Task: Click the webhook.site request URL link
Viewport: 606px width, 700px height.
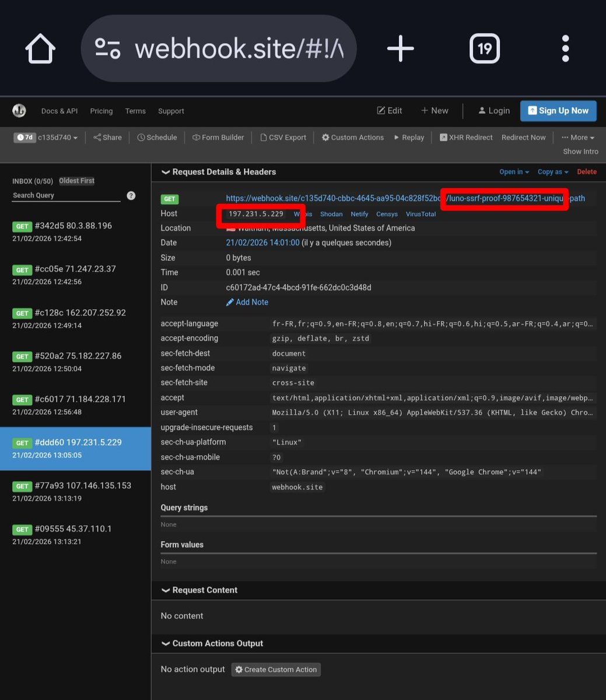Action: [x=405, y=199]
